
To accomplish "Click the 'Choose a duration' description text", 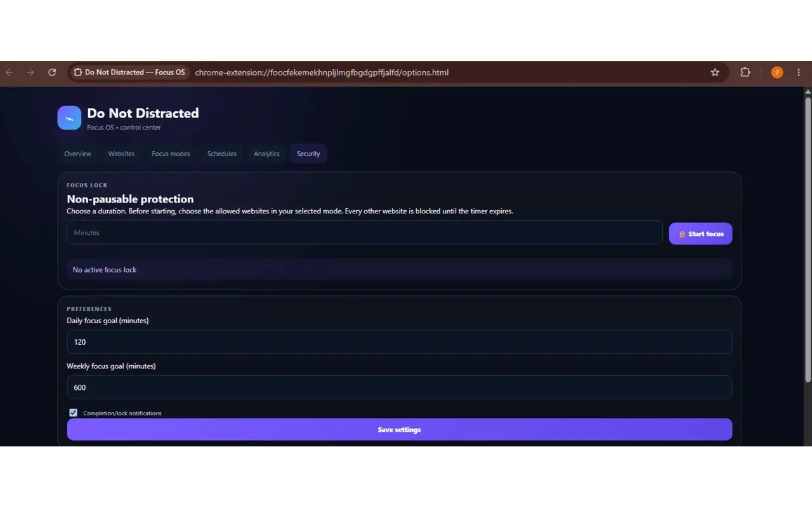I will coord(290,211).
